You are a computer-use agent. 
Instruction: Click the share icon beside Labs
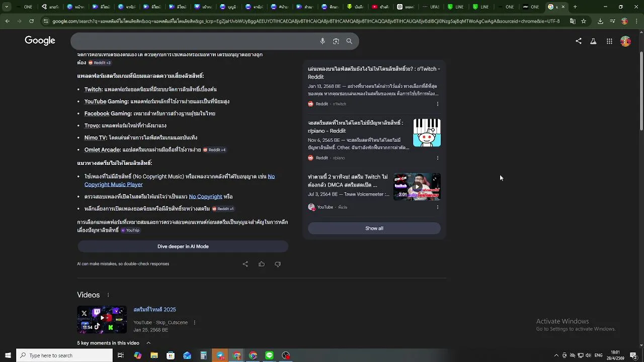[579, 41]
